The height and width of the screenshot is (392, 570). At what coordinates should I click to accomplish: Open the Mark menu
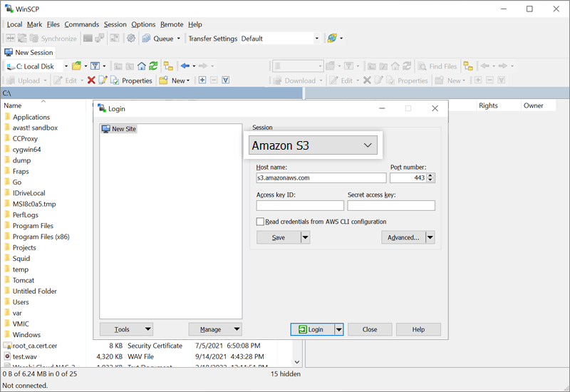pos(34,24)
